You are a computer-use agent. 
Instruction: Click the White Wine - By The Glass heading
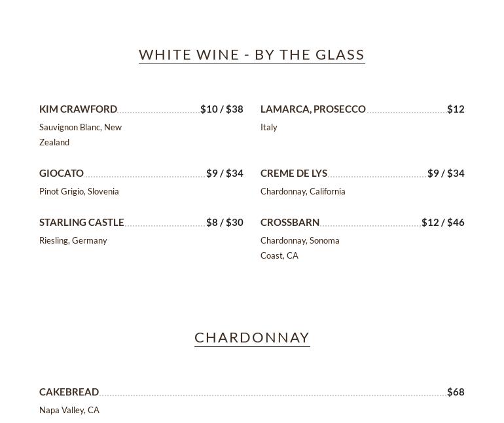(252, 54)
